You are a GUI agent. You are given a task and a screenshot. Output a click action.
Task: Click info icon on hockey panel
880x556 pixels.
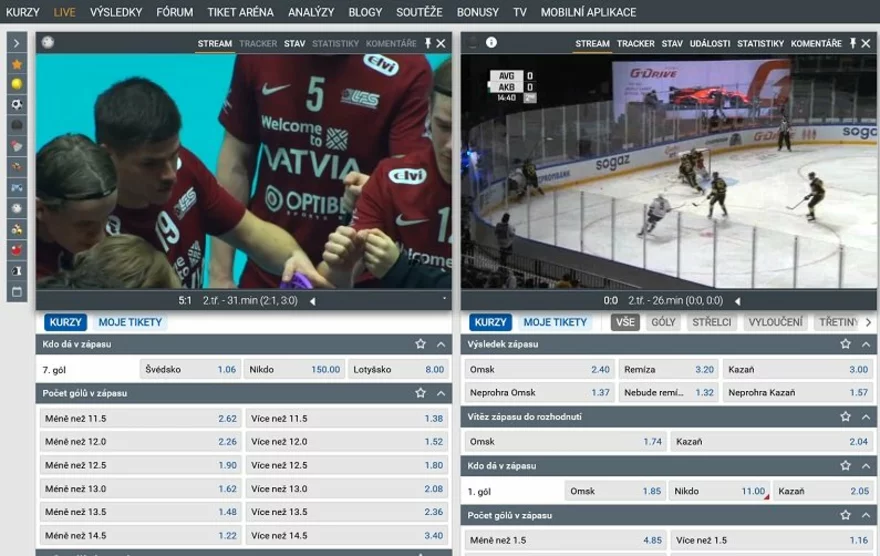click(x=491, y=43)
